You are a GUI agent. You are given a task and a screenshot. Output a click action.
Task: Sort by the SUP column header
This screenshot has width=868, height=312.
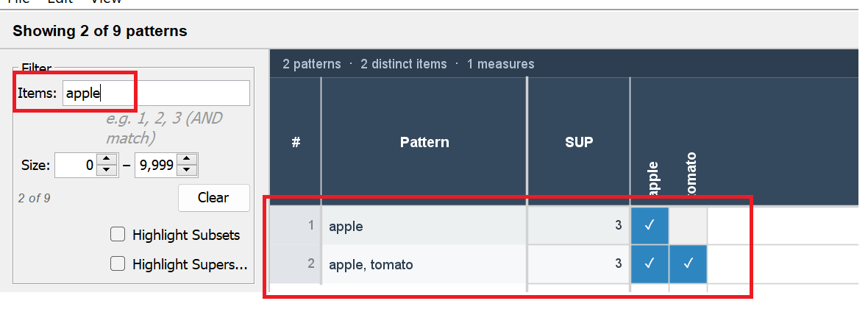(x=578, y=142)
